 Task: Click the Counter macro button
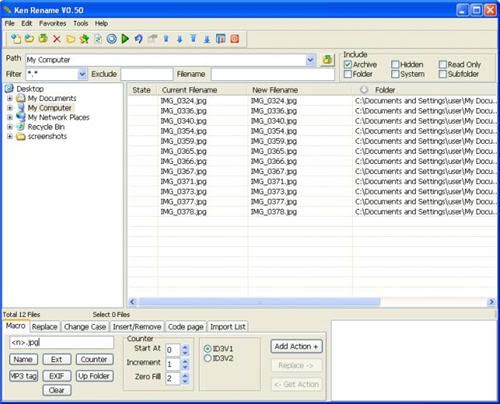tap(95, 359)
